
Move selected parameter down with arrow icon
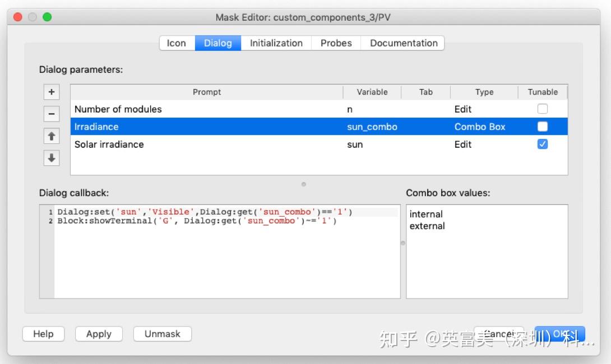[x=51, y=157]
